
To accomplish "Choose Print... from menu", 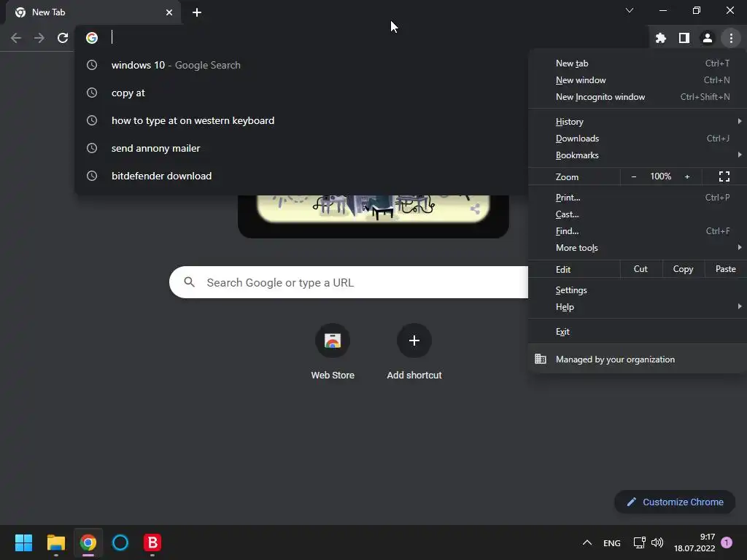I will pos(638,197).
